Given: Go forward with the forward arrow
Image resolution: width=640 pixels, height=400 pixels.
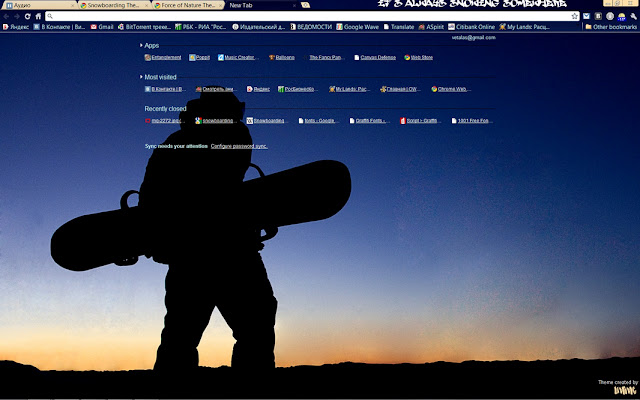Looking at the screenshot, I should pyautogui.click(x=17, y=16).
